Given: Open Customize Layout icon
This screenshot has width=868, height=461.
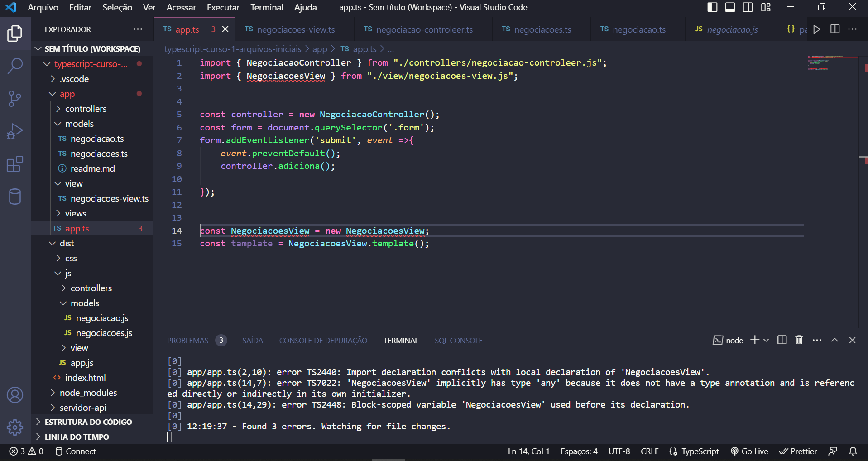Looking at the screenshot, I should click(x=766, y=7).
